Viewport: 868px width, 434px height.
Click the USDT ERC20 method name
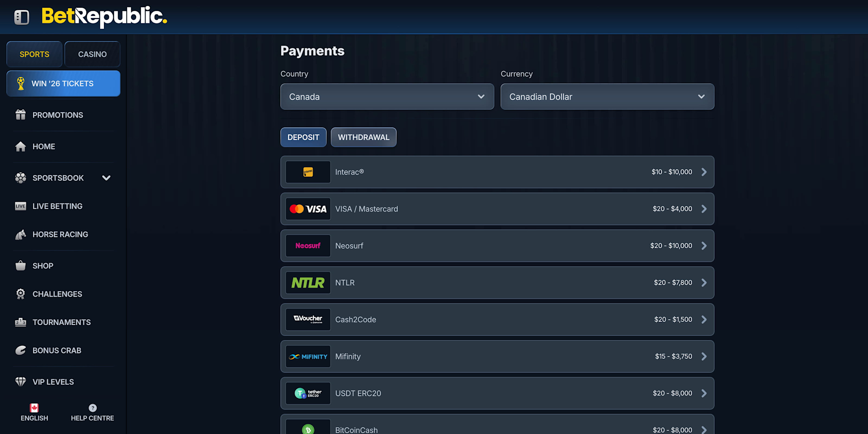click(x=358, y=393)
